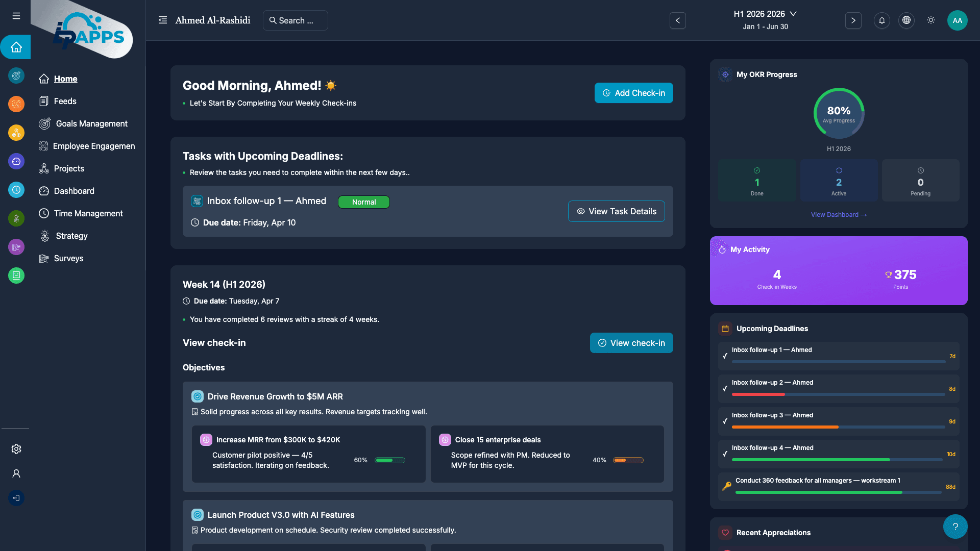Open the Goals Management target icon

pos(16,76)
